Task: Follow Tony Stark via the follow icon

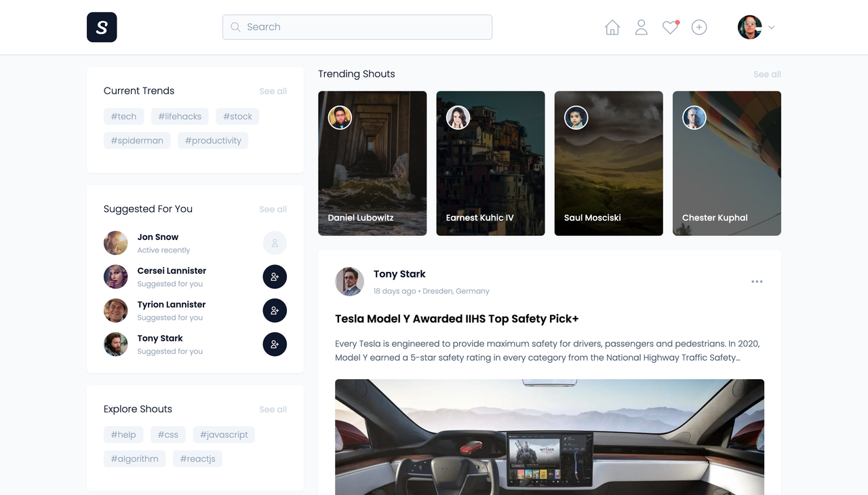Action: (275, 344)
